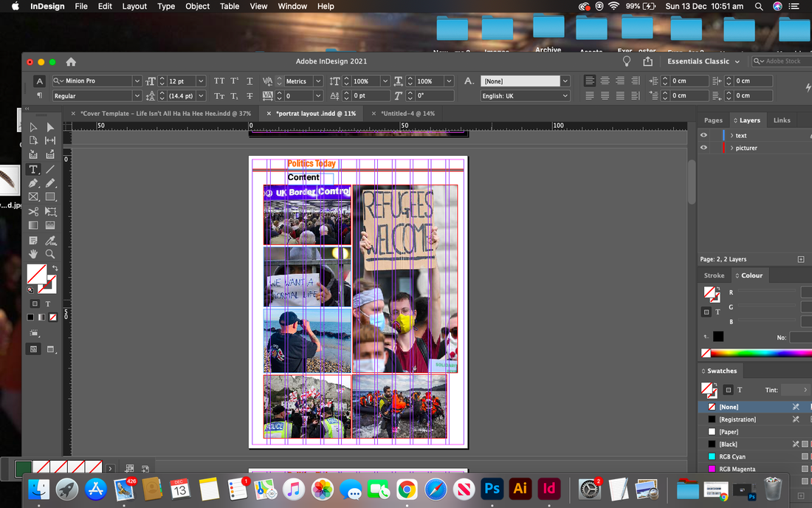Click the share icon in title bar
This screenshot has height=508, width=812.
(648, 61)
